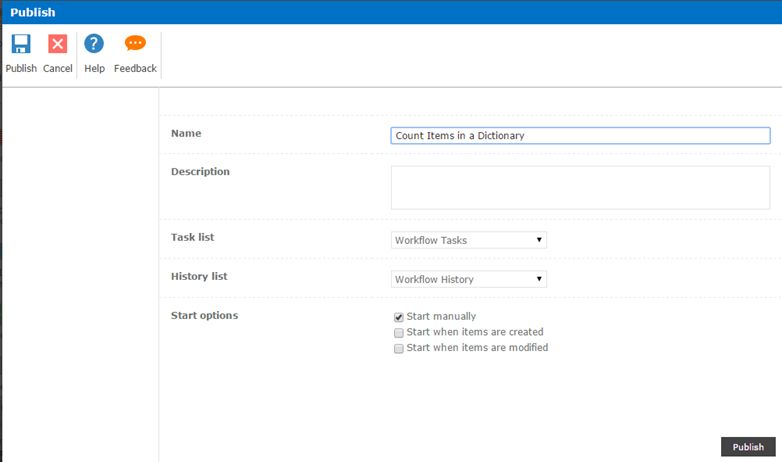
Task: Uncheck the Start manually checkbox
Action: click(x=399, y=317)
